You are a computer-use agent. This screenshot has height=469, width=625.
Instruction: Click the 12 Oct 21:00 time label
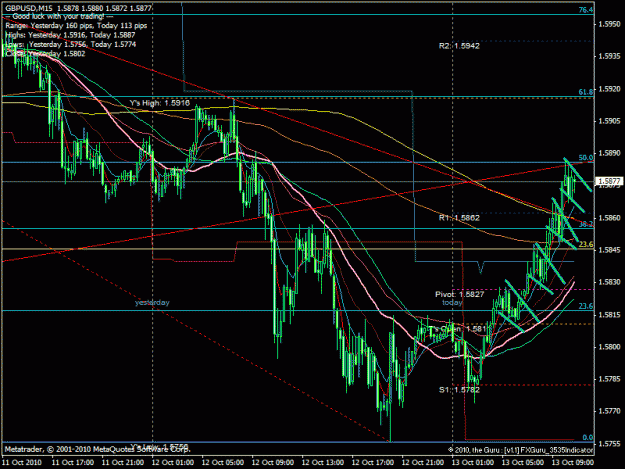pos(423,463)
